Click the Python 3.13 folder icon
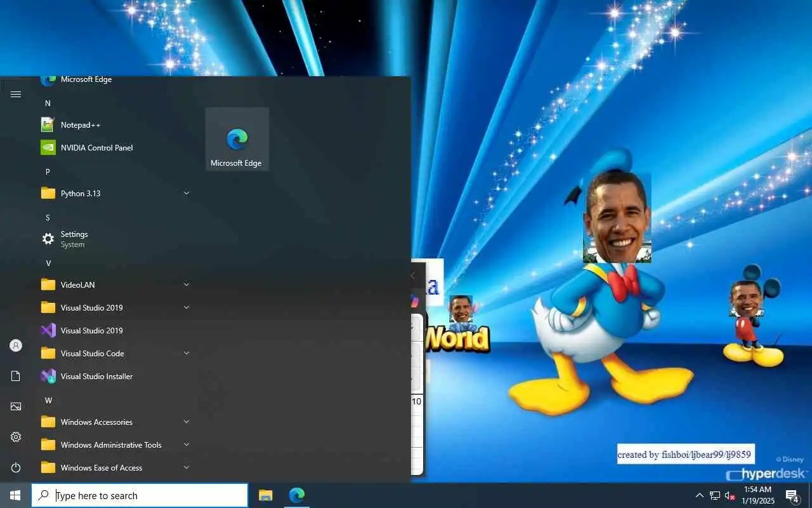 pos(48,194)
